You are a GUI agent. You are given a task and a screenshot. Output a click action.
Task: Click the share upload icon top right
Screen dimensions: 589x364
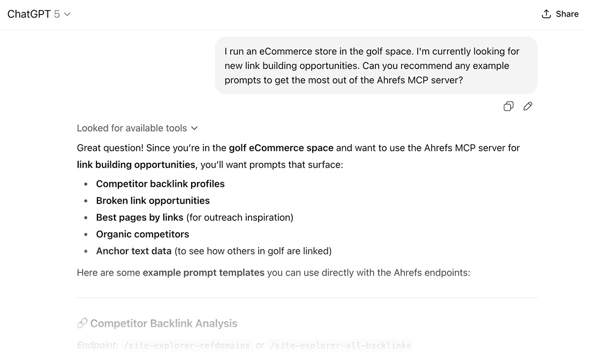pyautogui.click(x=546, y=13)
